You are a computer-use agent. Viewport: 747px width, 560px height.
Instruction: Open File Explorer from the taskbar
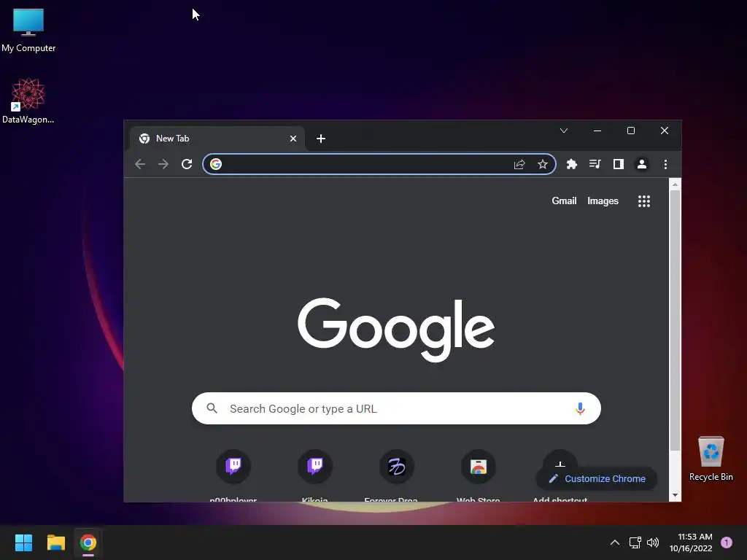pos(55,542)
